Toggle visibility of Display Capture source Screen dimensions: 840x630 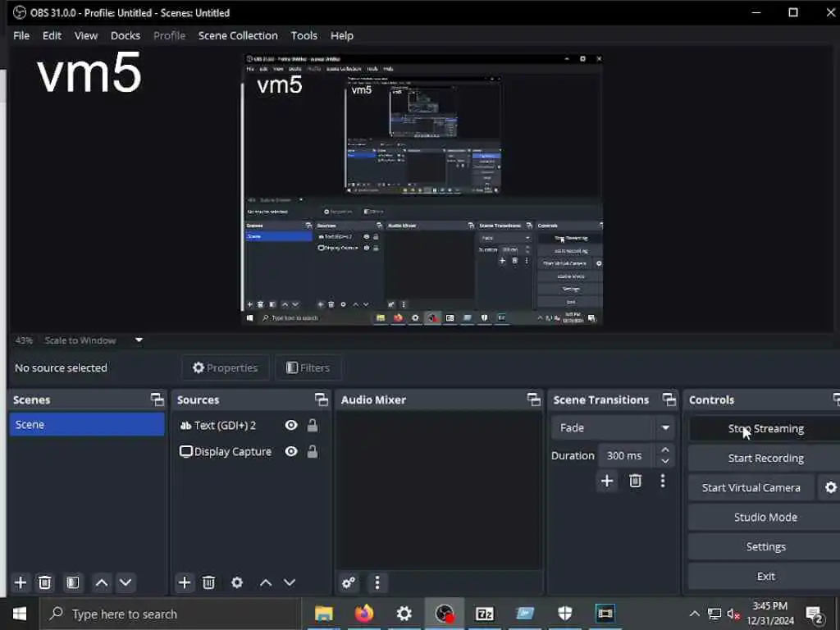[x=291, y=452]
